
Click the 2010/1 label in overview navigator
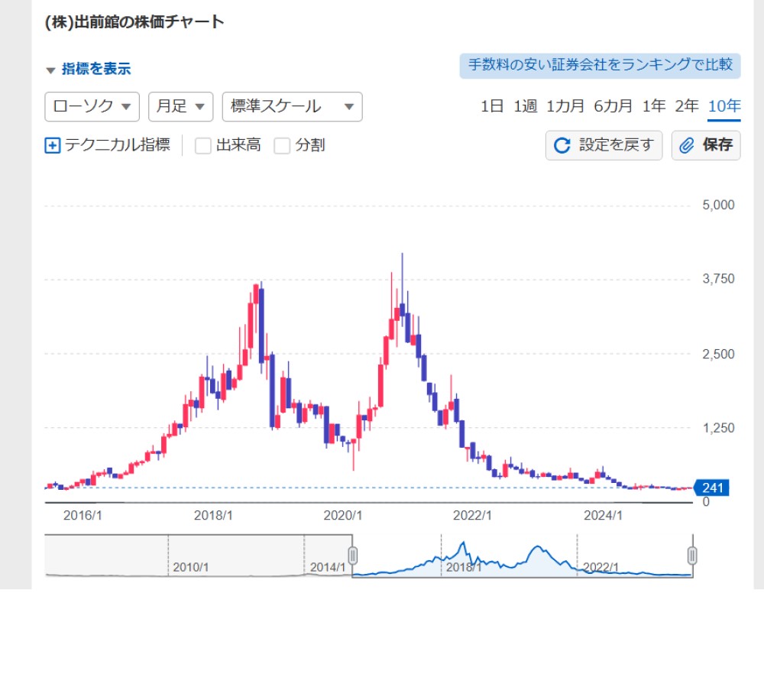pyautogui.click(x=190, y=567)
